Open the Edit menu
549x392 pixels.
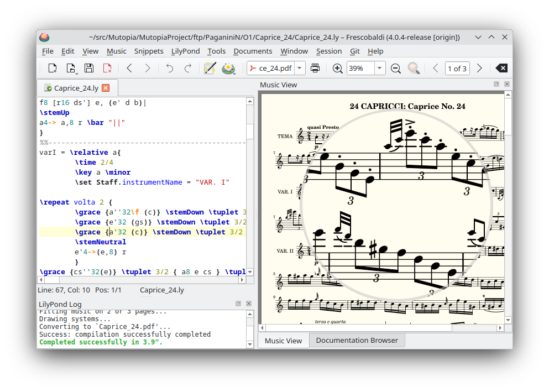[67, 51]
